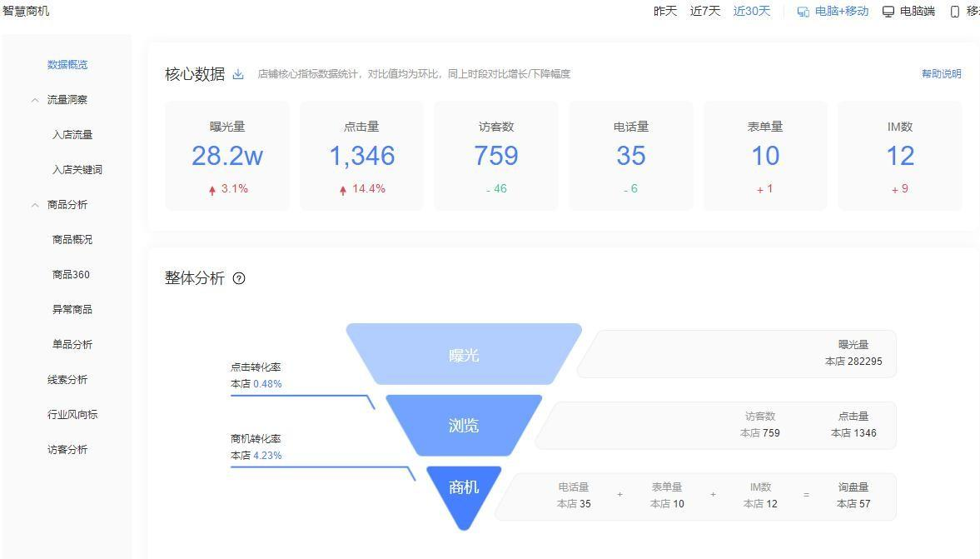The width and height of the screenshot is (980, 559).
Task: Open 数据概览 in the sidebar
Action: coord(67,64)
